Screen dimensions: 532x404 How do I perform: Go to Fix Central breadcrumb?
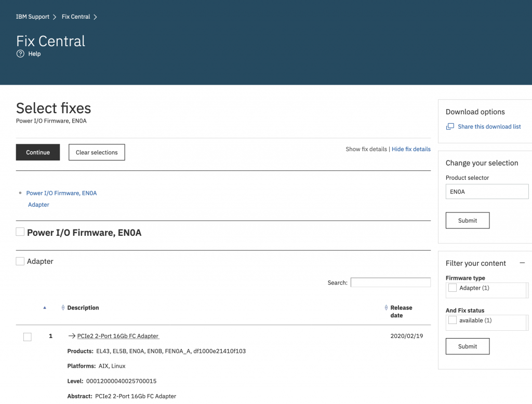point(76,17)
